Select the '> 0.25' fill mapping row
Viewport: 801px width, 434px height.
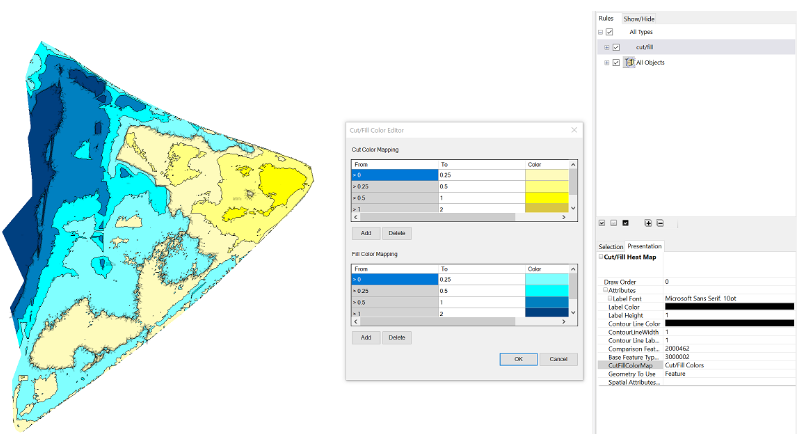[x=395, y=291]
